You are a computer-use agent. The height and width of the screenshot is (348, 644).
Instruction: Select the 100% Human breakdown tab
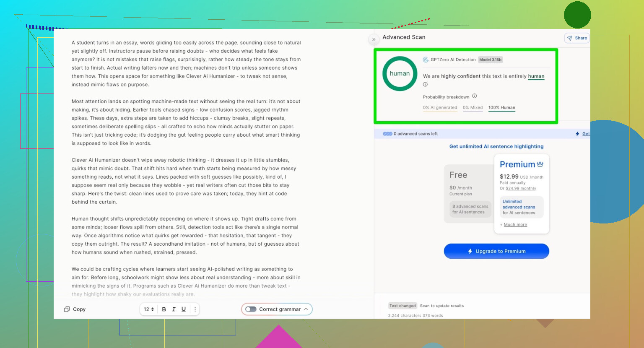pos(501,108)
